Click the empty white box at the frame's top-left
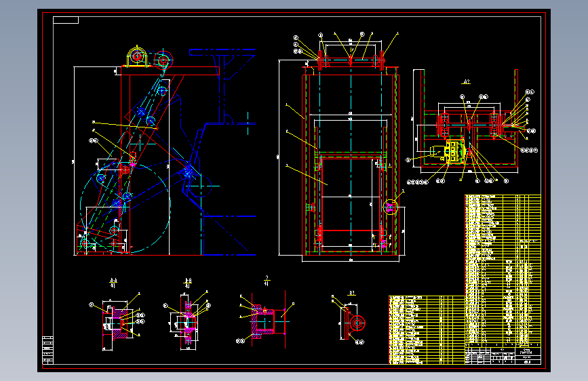Viewport: 588px width, 381px height. [x=66, y=20]
